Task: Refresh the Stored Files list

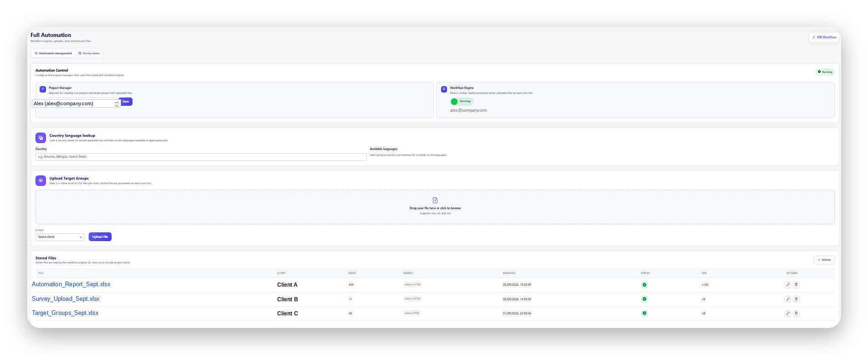Action: (824, 260)
